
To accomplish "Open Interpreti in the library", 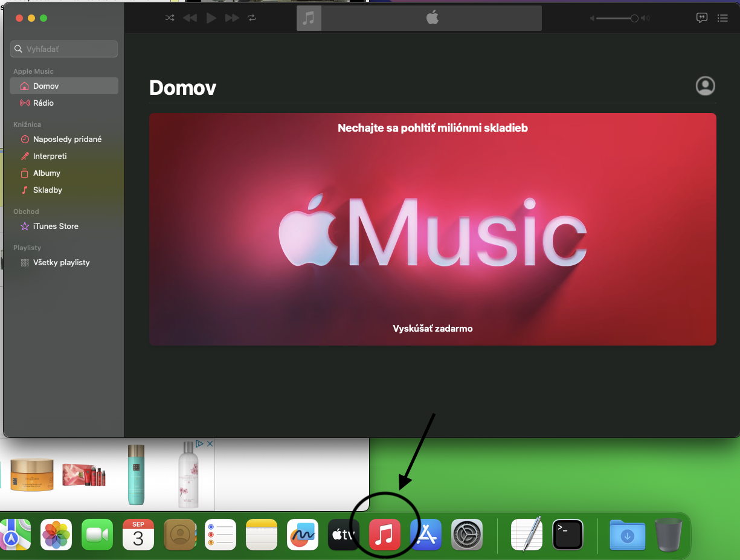I will click(64, 156).
